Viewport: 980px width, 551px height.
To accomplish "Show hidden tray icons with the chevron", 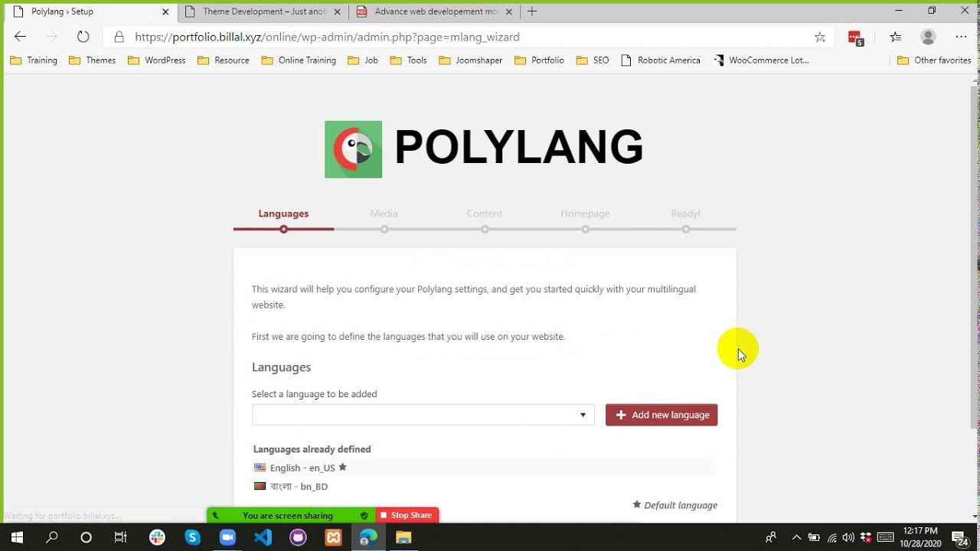I will click(x=796, y=537).
